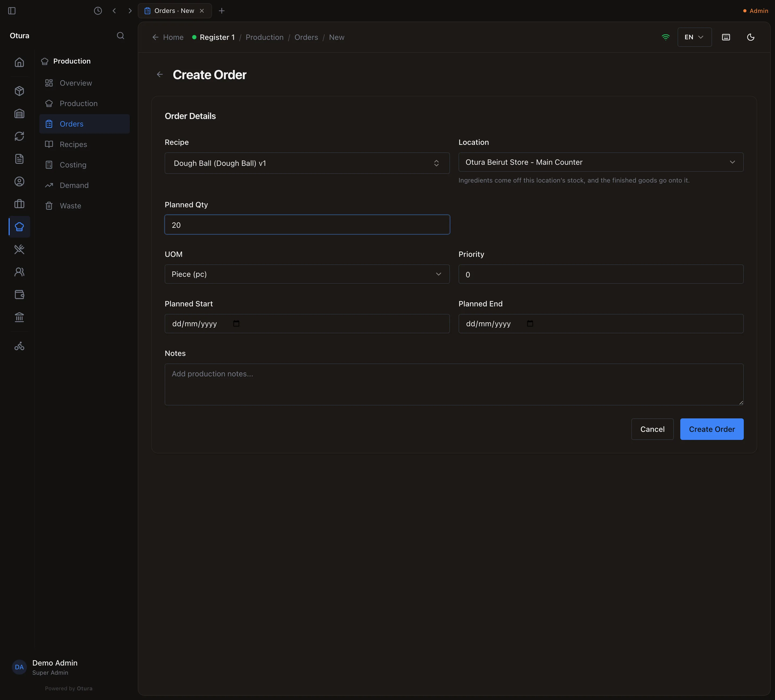Toggle dark mode moon icon
This screenshot has height=700, width=775.
[x=751, y=37]
